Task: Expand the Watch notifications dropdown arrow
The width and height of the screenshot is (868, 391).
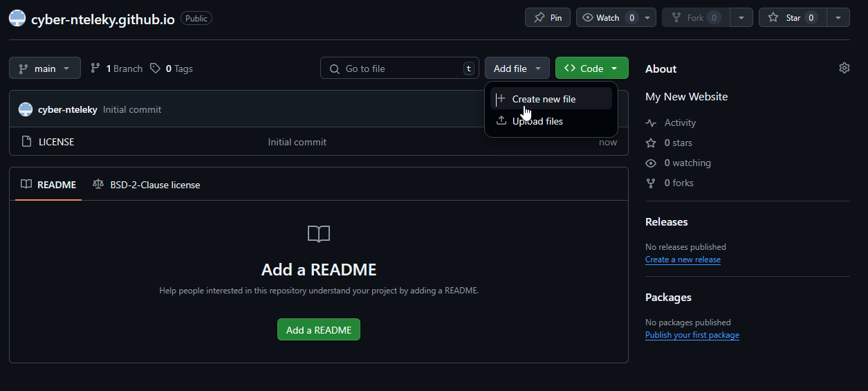Action: 648,17
